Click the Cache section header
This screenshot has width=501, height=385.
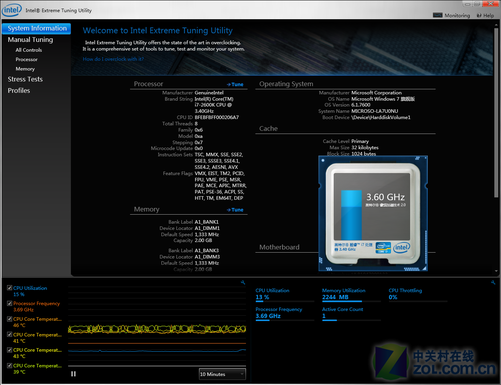268,129
